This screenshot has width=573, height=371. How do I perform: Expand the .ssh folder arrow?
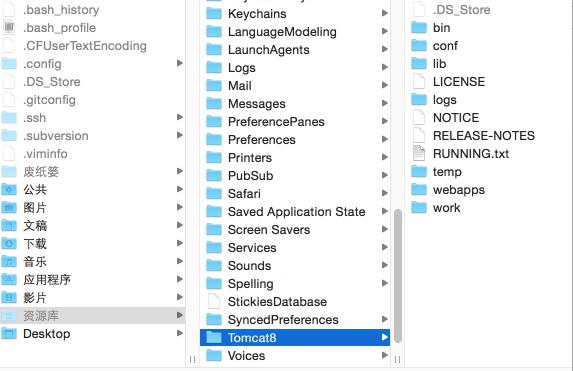tap(179, 117)
